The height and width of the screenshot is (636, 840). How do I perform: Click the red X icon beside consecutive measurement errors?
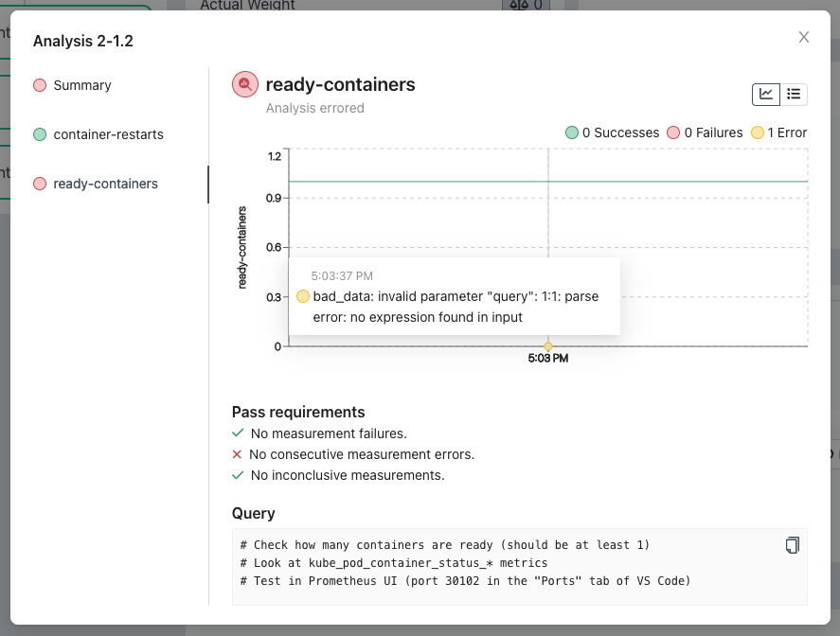(238, 453)
